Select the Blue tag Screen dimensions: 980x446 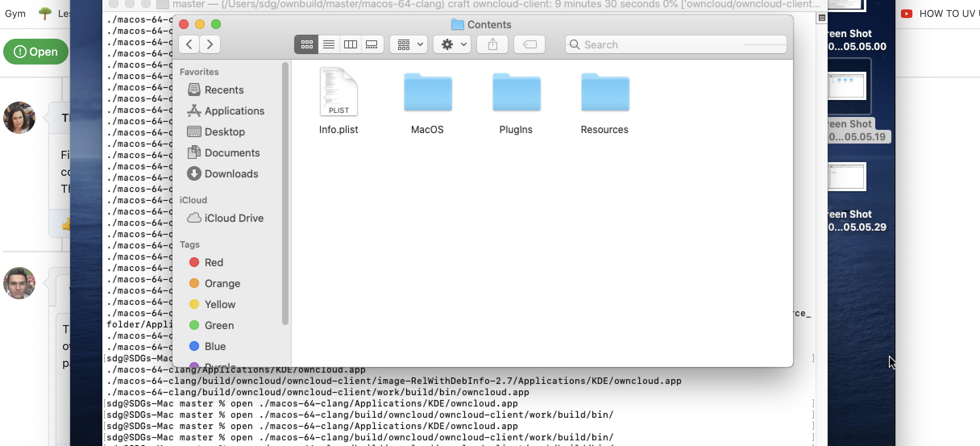coord(208,346)
